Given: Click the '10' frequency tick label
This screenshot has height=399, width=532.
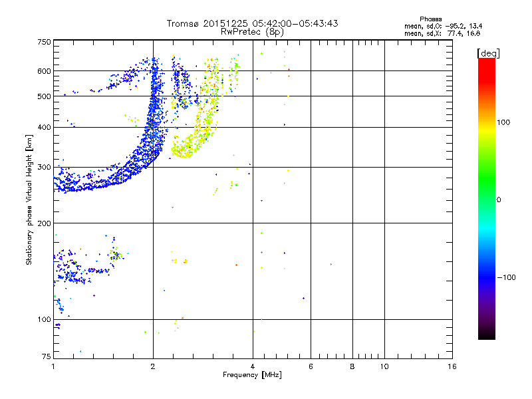Looking at the screenshot, I should (384, 366).
